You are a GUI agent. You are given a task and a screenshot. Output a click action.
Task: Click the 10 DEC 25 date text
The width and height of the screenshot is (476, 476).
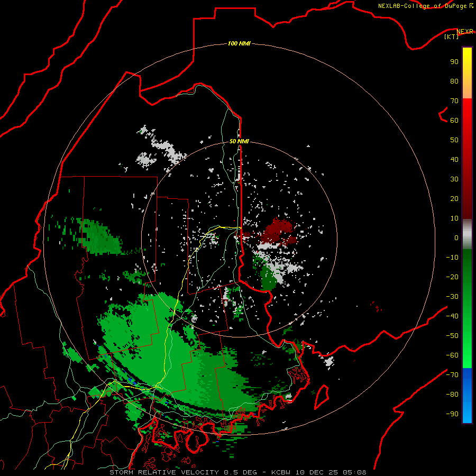click(317, 472)
